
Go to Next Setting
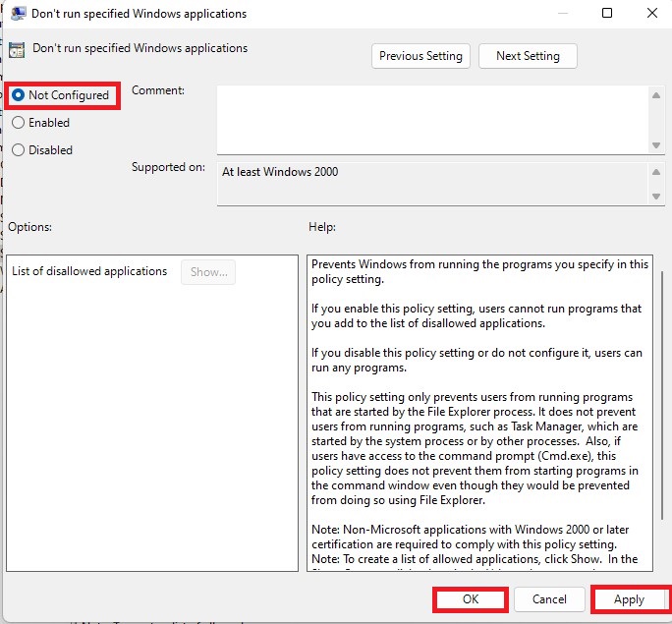pyautogui.click(x=528, y=56)
